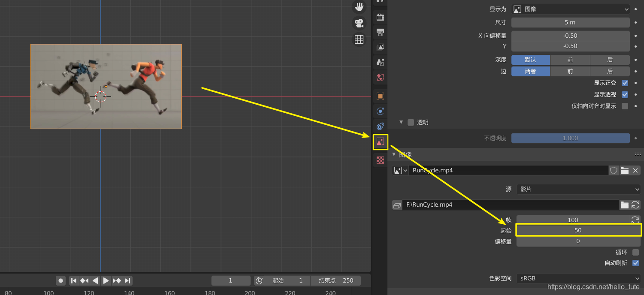Set 深度 depth to 默认
Screen dimensions: 644x295
[x=531, y=60]
